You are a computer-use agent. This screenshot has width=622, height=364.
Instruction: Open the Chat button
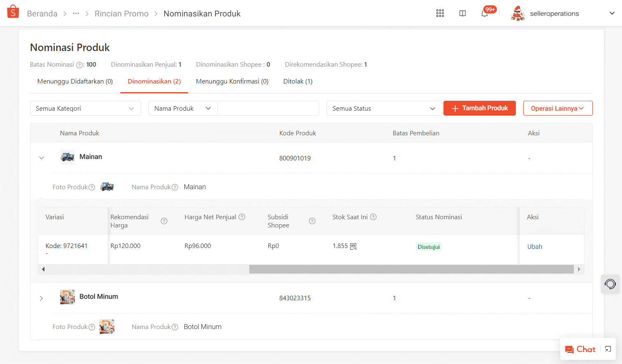[580, 349]
